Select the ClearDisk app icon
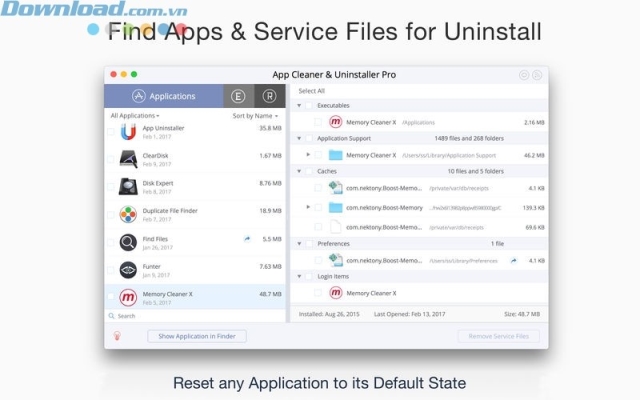Screen dimensions: 640x400 pyautogui.click(x=128, y=159)
